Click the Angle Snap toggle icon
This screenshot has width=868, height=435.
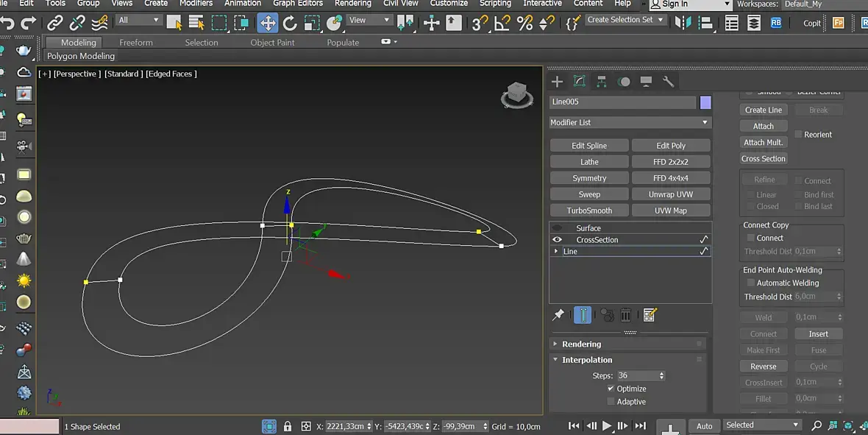[502, 23]
